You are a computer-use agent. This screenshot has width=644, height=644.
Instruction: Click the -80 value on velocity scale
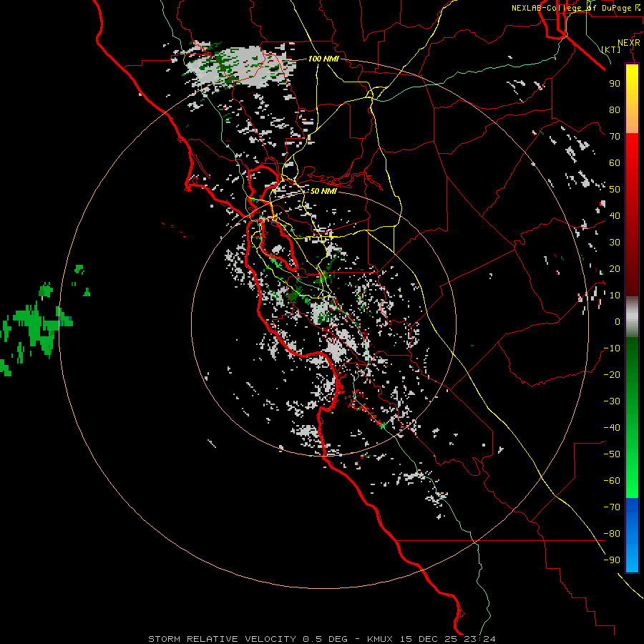pos(612,534)
